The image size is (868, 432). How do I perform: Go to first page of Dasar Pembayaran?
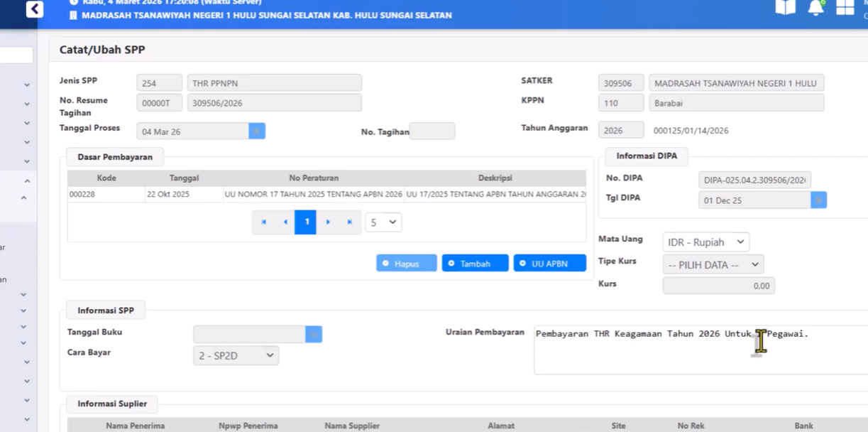tap(263, 222)
